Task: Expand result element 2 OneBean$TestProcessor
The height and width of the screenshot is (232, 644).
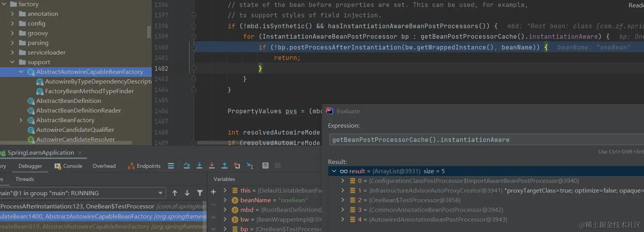Action: pos(342,200)
